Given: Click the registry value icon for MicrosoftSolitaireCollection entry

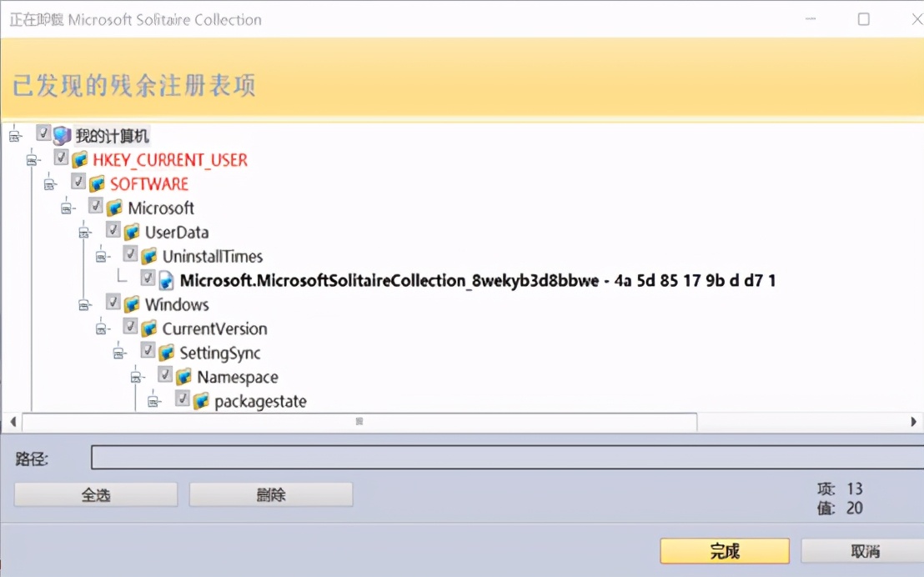Looking at the screenshot, I should click(x=167, y=280).
